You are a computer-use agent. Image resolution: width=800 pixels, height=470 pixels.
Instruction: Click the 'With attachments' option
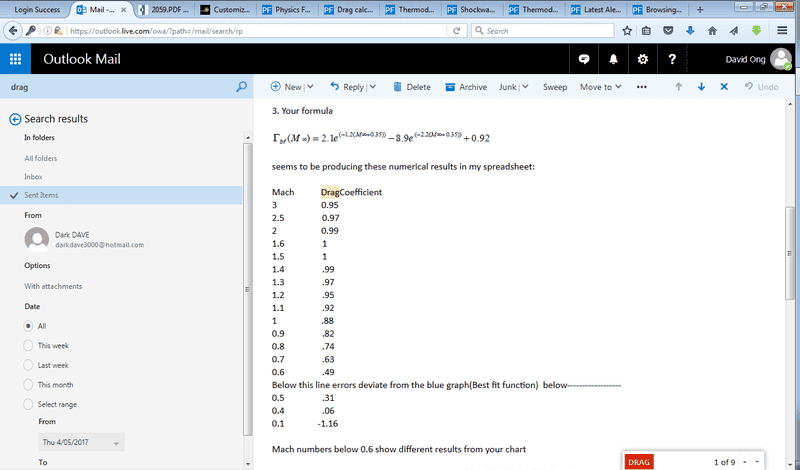pyautogui.click(x=55, y=287)
